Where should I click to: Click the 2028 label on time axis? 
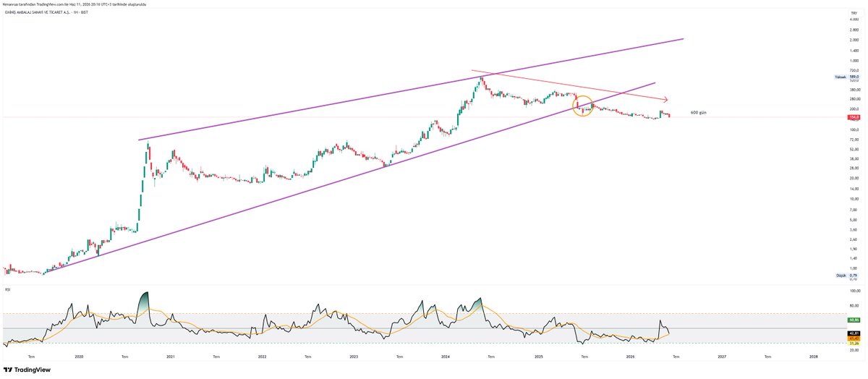pyautogui.click(x=814, y=357)
